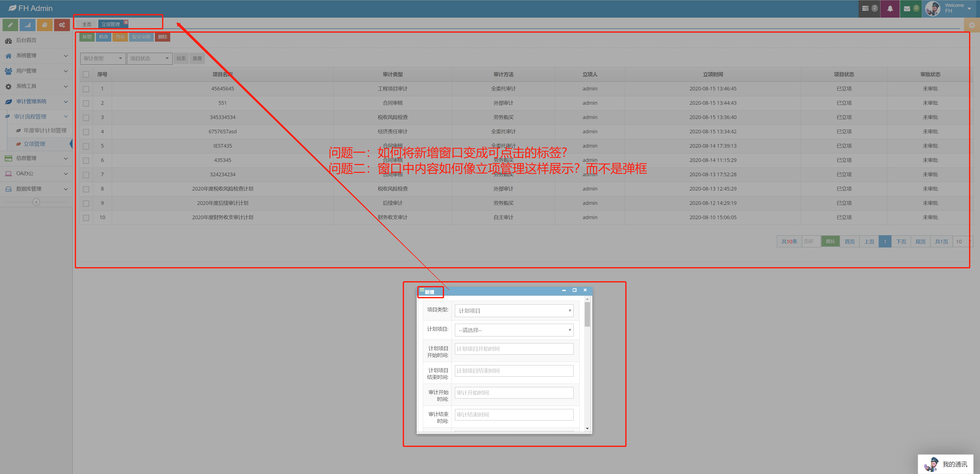Viewport: 980px width, 474px height.
Task: Check the row for 2020年度后续审计计划
Action: point(86,203)
